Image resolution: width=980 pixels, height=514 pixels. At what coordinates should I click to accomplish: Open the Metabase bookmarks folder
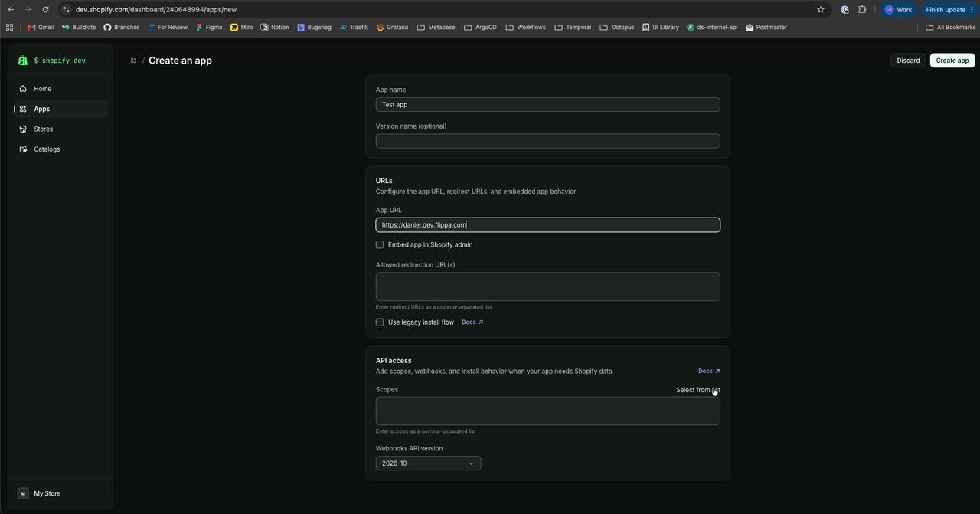[x=436, y=28]
